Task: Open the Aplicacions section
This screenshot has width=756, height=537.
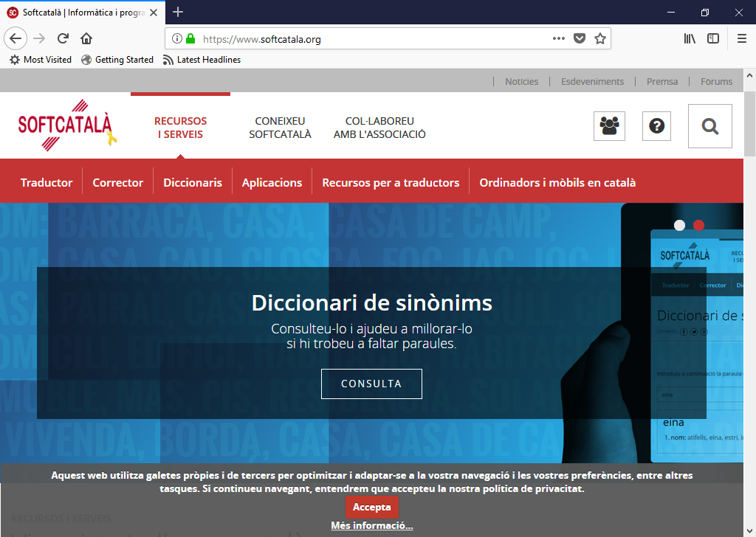Action: [272, 182]
